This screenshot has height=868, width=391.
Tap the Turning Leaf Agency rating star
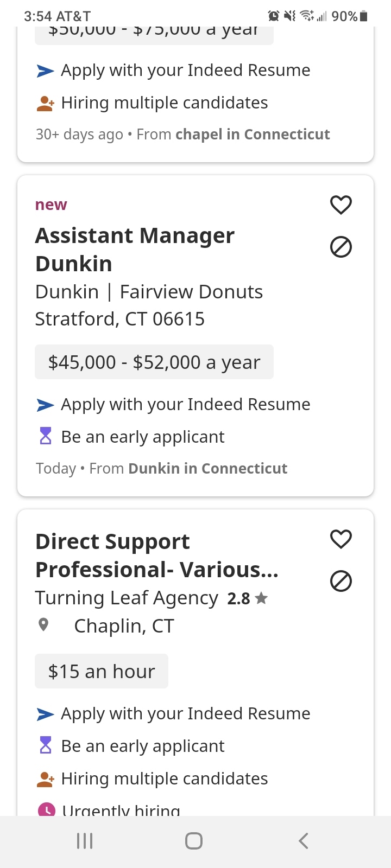coord(261,598)
